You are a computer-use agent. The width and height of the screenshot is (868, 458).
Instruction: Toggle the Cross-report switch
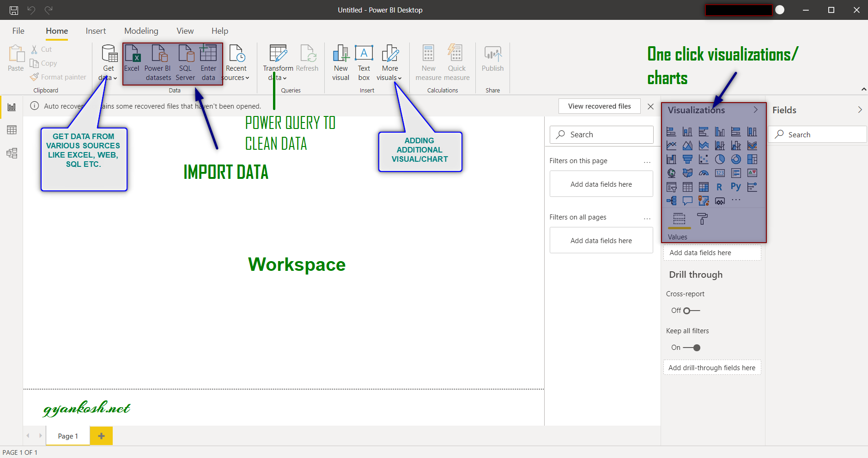coord(692,311)
